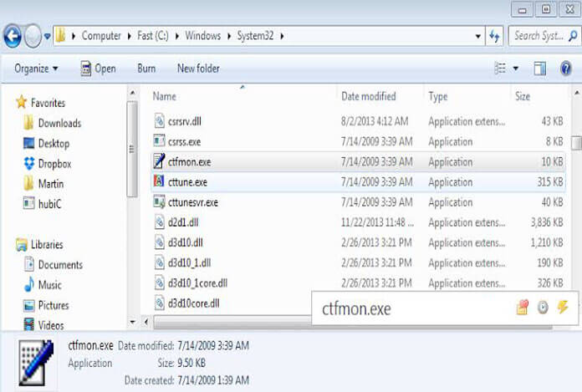This screenshot has width=582, height=392.
Task: Click the Burn toolbar button
Action: click(146, 69)
